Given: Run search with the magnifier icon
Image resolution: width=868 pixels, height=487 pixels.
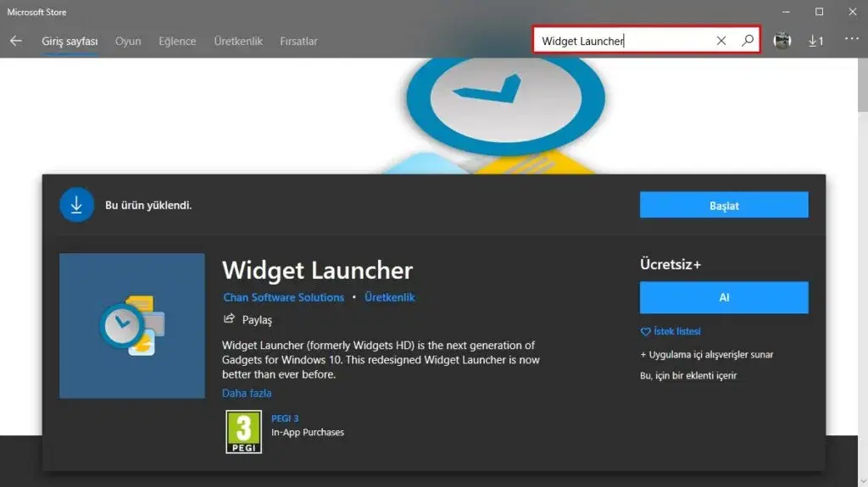Looking at the screenshot, I should click(748, 41).
